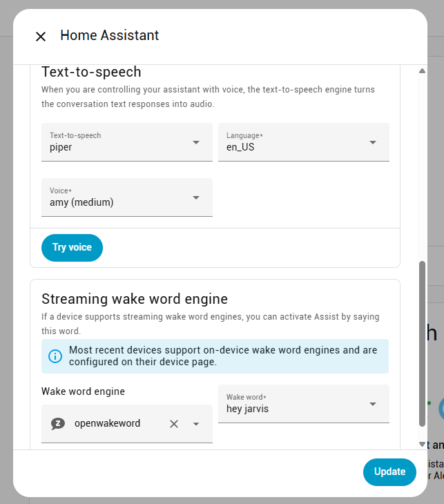Viewport: 444px width, 504px height.
Task: Click the Streaming wake word engine heading
Action: pyautogui.click(x=135, y=299)
